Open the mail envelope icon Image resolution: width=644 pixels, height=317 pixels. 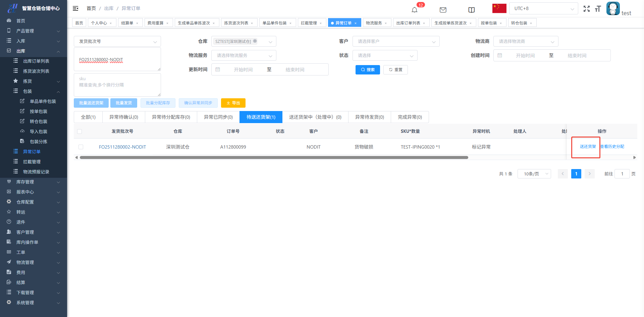[443, 10]
